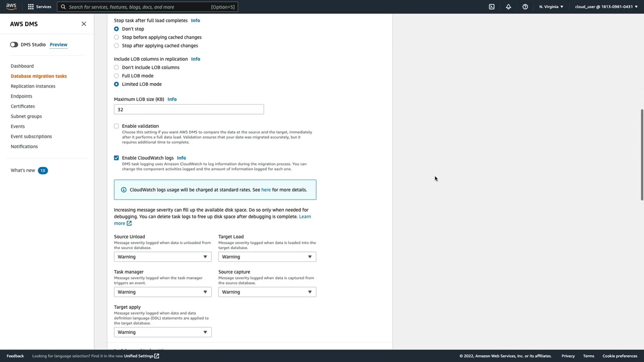Open Target apply severity dropdown

pyautogui.click(x=163, y=332)
